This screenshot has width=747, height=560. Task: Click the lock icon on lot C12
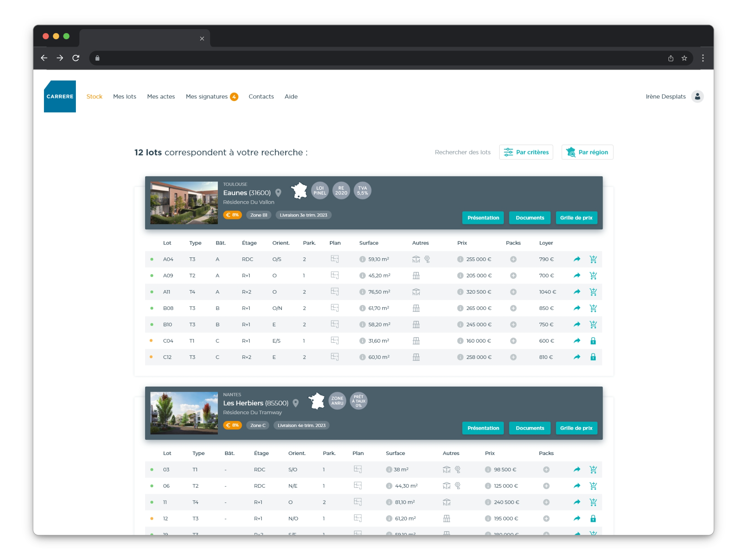click(593, 357)
